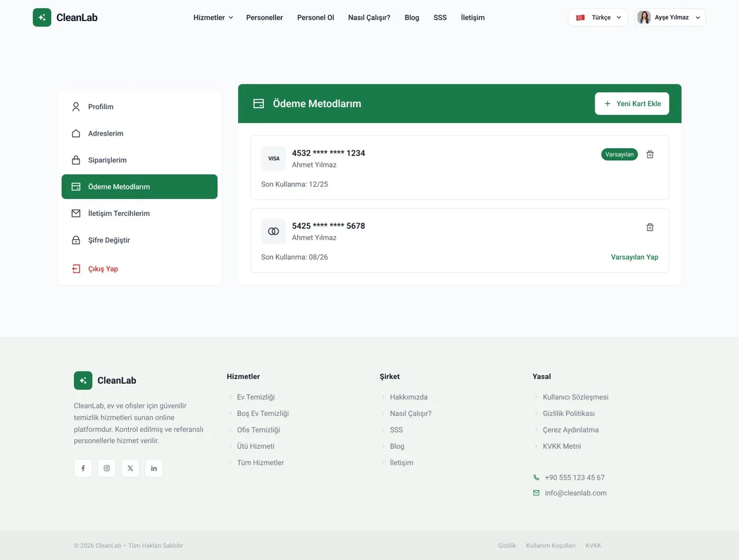Open Çerez Aydınlatma footer link

click(x=571, y=430)
